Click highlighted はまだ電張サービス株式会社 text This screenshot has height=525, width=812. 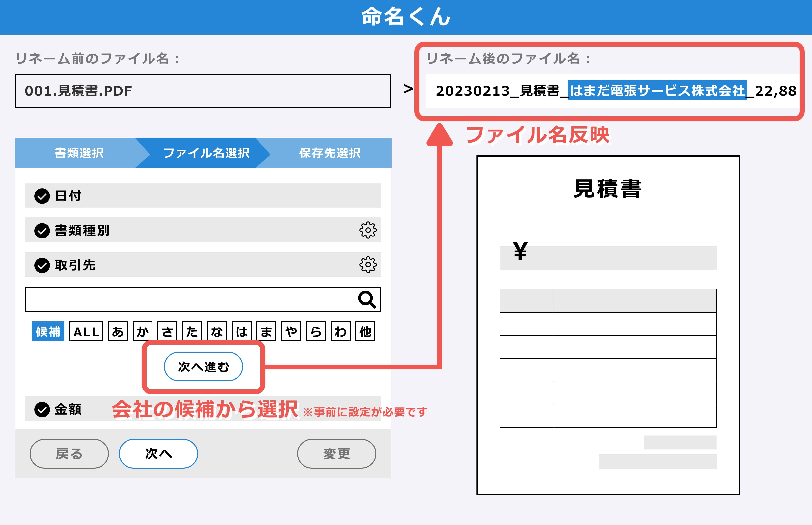(657, 90)
